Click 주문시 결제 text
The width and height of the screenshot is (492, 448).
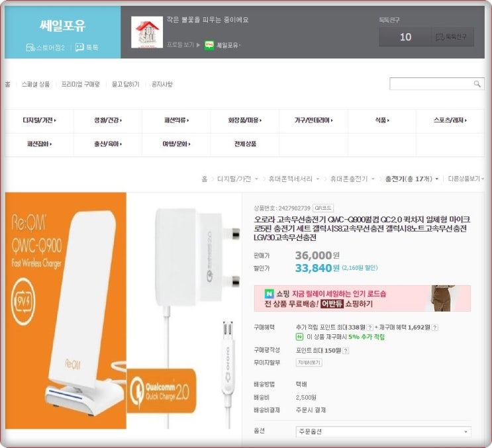click(x=311, y=410)
